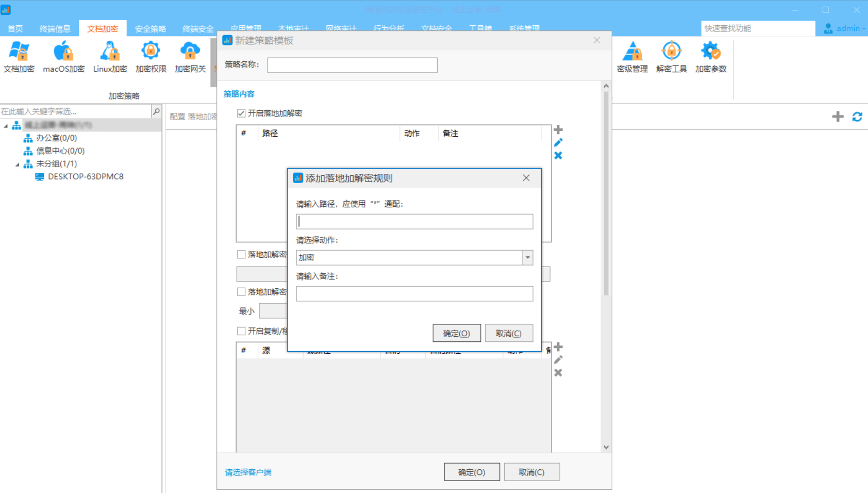Screen dimensions: 868x493
Task: Focus the remark input under 请输入备注
Action: 414,293
